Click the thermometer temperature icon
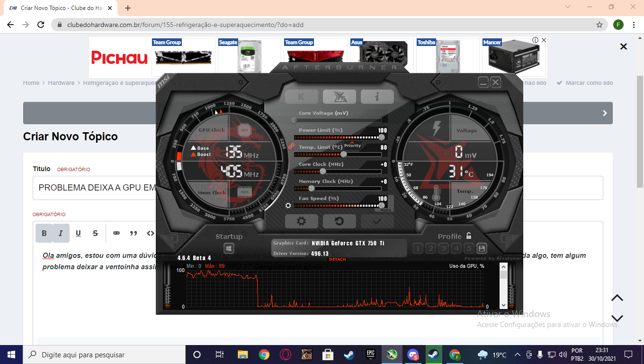Viewport: 644px width, 364px height. pyautogui.click(x=436, y=192)
